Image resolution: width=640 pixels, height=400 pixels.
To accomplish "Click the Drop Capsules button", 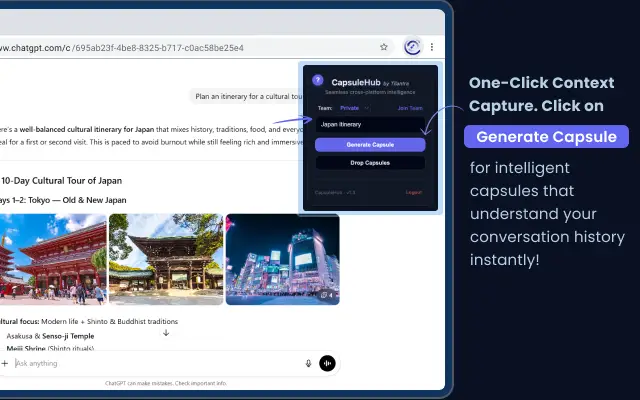I will (x=370, y=163).
